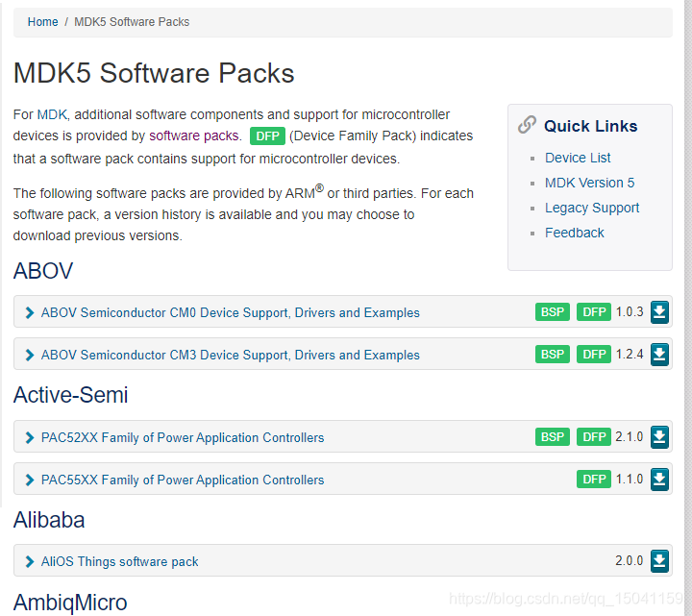The height and width of the screenshot is (616, 692).
Task: Download ABOV CM0 pack version 1.0.3
Action: point(659,312)
